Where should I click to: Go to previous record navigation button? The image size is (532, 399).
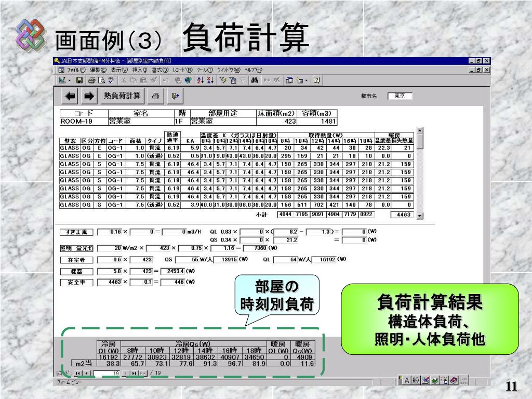coord(87,373)
